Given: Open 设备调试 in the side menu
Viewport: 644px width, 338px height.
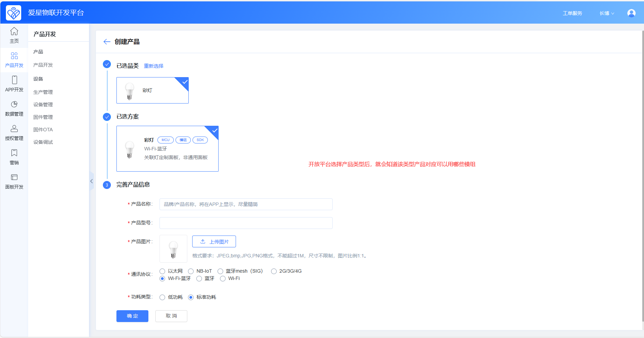Looking at the screenshot, I should [x=43, y=142].
